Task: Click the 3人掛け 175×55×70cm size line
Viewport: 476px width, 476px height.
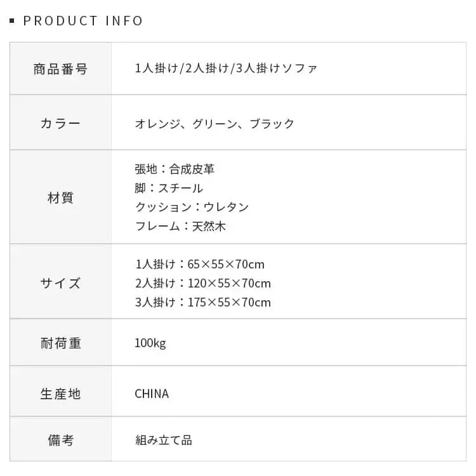Action: (x=202, y=302)
